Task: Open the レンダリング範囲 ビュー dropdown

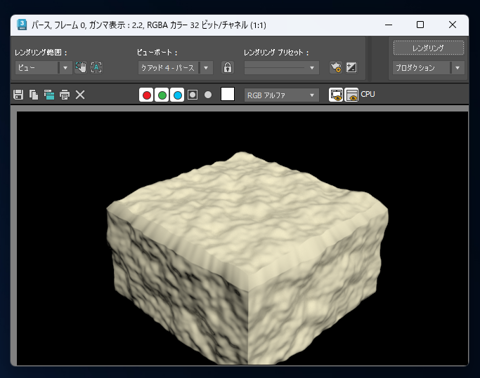Action: point(43,68)
